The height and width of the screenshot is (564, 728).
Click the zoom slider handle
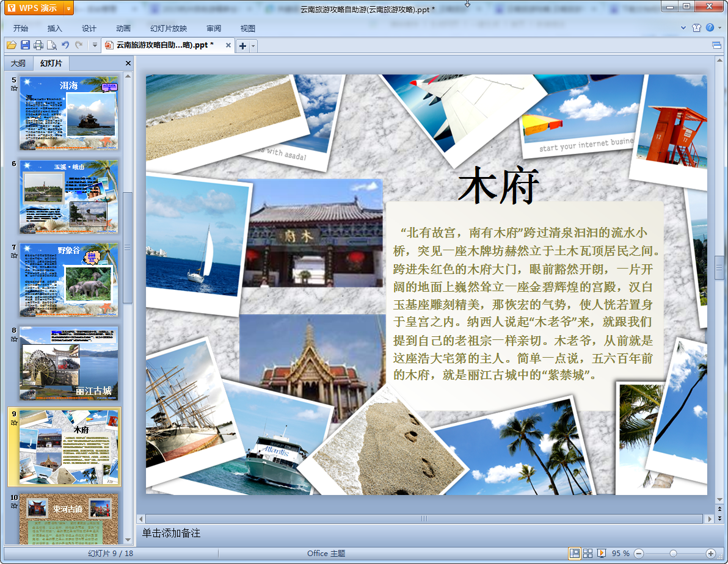(x=673, y=554)
